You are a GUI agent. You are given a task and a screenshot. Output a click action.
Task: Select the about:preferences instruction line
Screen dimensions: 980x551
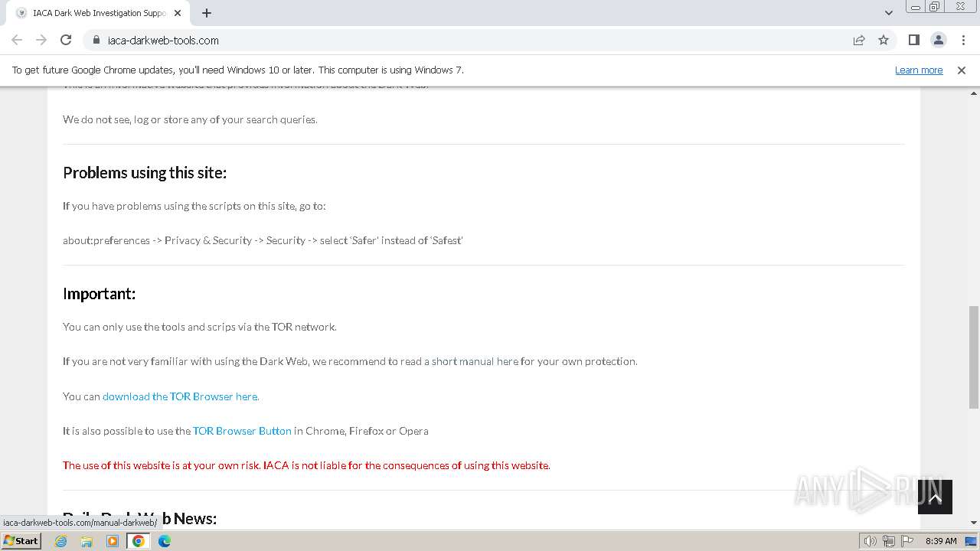(x=263, y=240)
